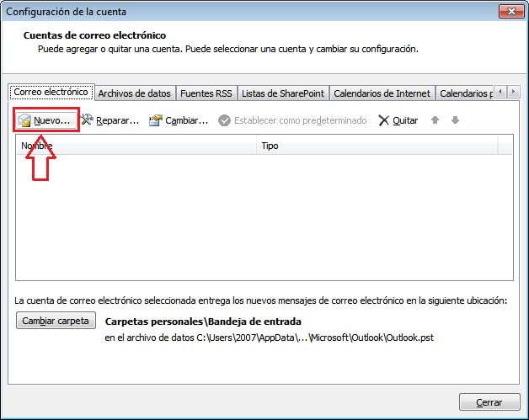Click the Cerrar button
This screenshot has height=420, width=529.
point(489,402)
